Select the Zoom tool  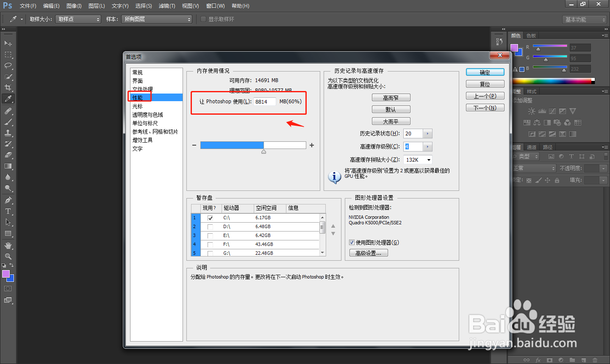(8, 256)
